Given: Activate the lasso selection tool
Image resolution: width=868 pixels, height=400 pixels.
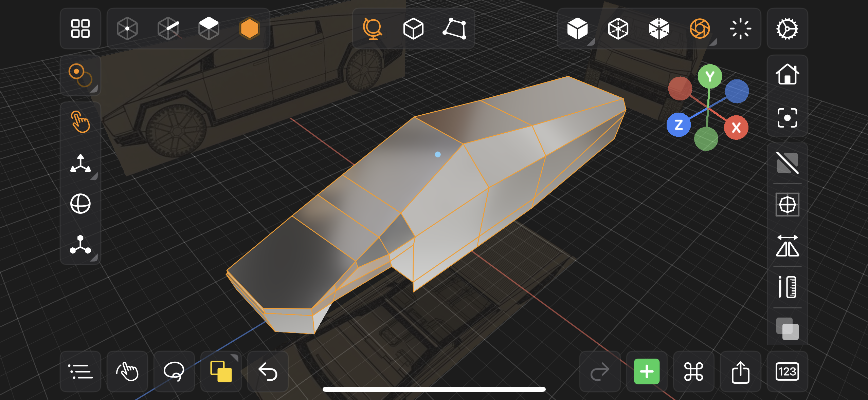Looking at the screenshot, I should (x=174, y=372).
